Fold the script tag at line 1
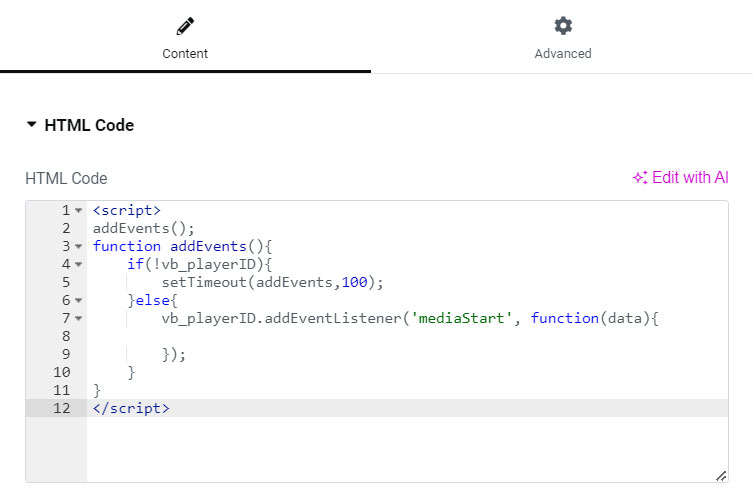Viewport: 753px width, 501px height. (x=78, y=211)
